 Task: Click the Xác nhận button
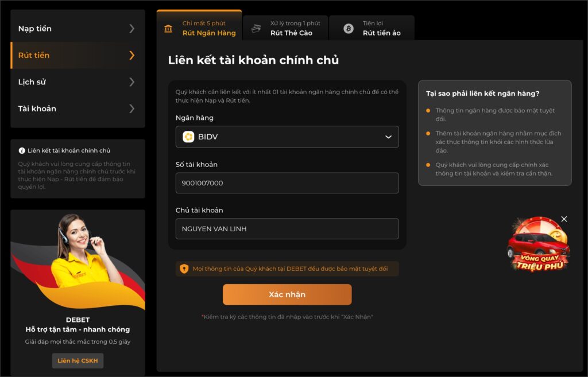click(287, 294)
